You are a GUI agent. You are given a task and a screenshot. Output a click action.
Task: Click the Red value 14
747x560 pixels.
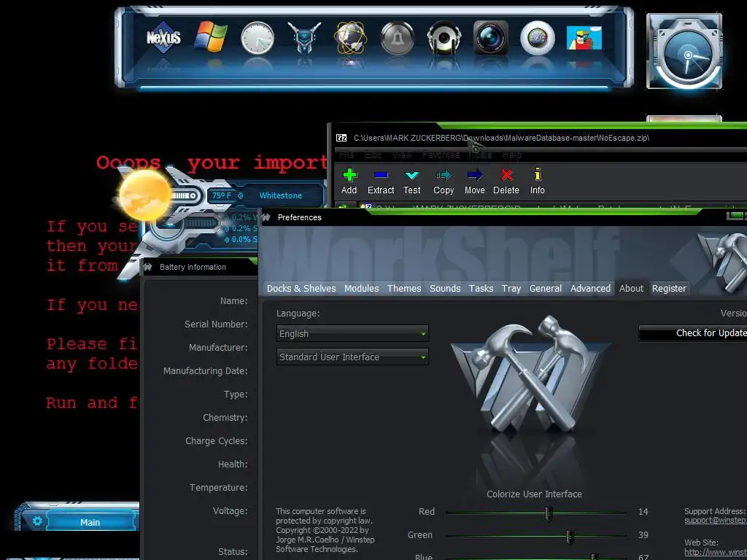[643, 511]
